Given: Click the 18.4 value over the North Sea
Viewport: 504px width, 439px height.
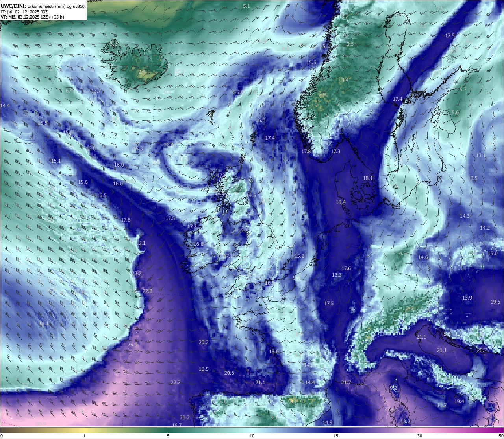Looking at the screenshot, I should click(x=341, y=202).
